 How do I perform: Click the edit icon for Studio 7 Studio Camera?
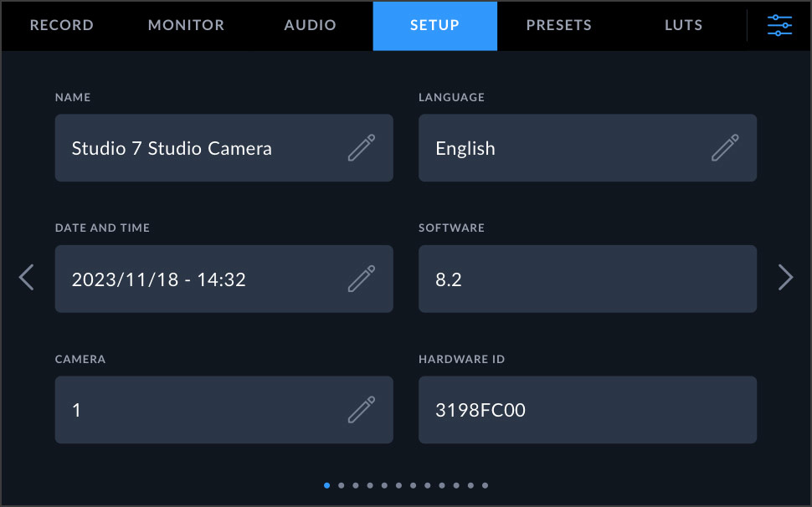[x=362, y=147]
